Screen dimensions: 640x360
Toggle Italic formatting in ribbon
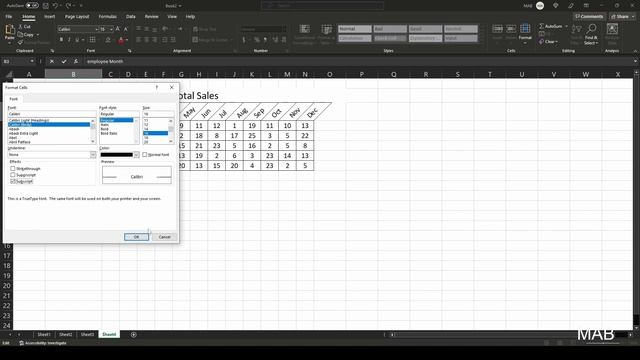coord(69,40)
